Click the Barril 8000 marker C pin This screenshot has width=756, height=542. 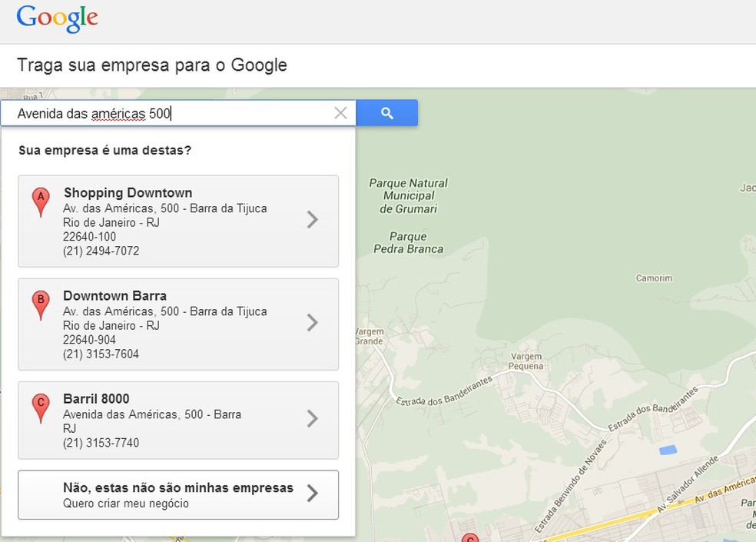pos(41,407)
